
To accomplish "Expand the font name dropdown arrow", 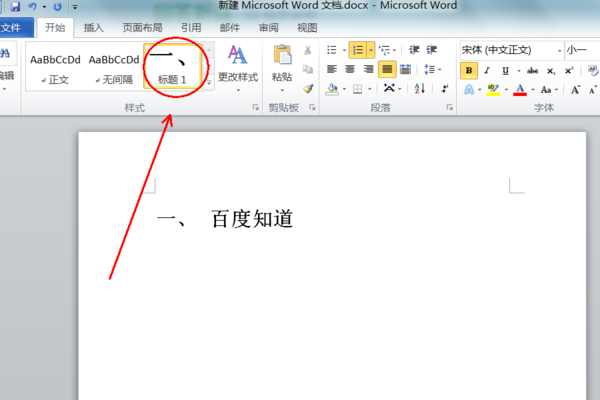I will (559, 51).
